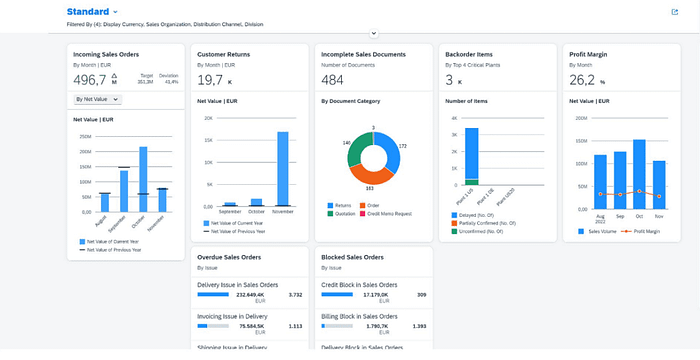700x360 pixels.
Task: Click the share icon at top right
Action: coord(675,12)
